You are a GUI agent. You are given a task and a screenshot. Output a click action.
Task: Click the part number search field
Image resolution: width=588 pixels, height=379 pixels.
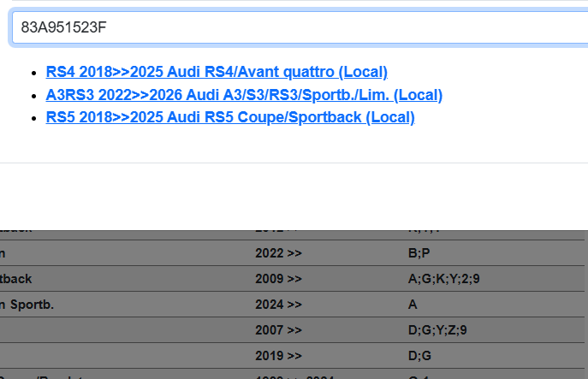pos(300,27)
